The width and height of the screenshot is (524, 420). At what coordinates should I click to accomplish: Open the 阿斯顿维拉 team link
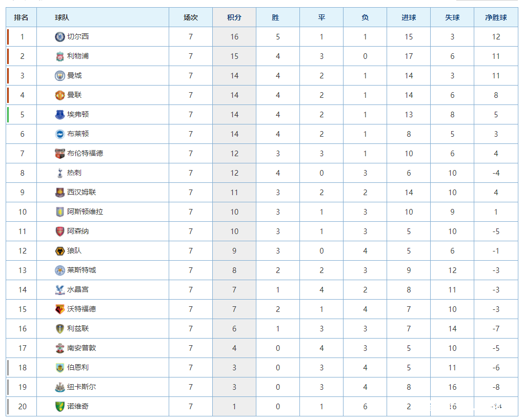coord(85,212)
